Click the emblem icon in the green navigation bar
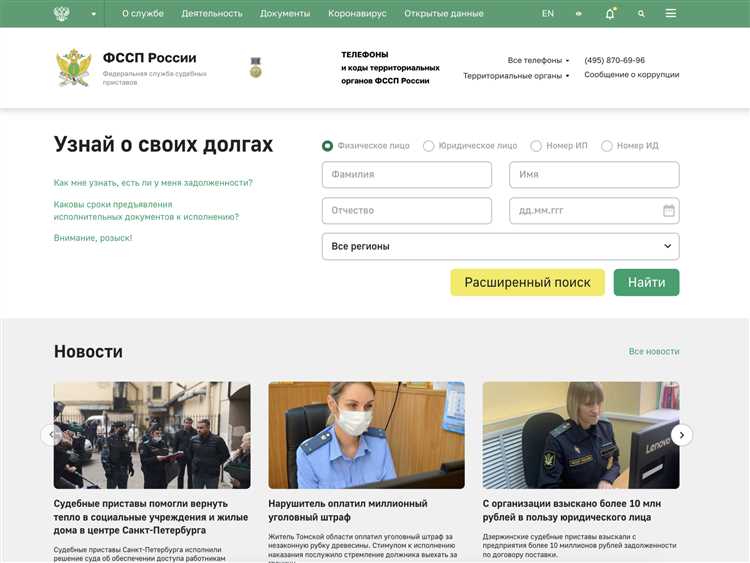The height and width of the screenshot is (563, 750). [62, 13]
